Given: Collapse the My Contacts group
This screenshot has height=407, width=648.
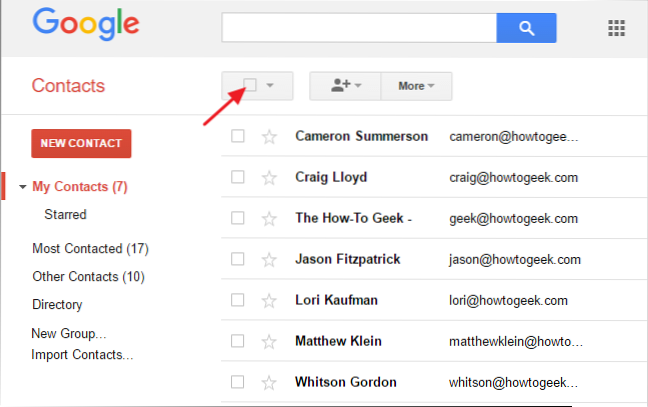Looking at the screenshot, I should point(23,187).
